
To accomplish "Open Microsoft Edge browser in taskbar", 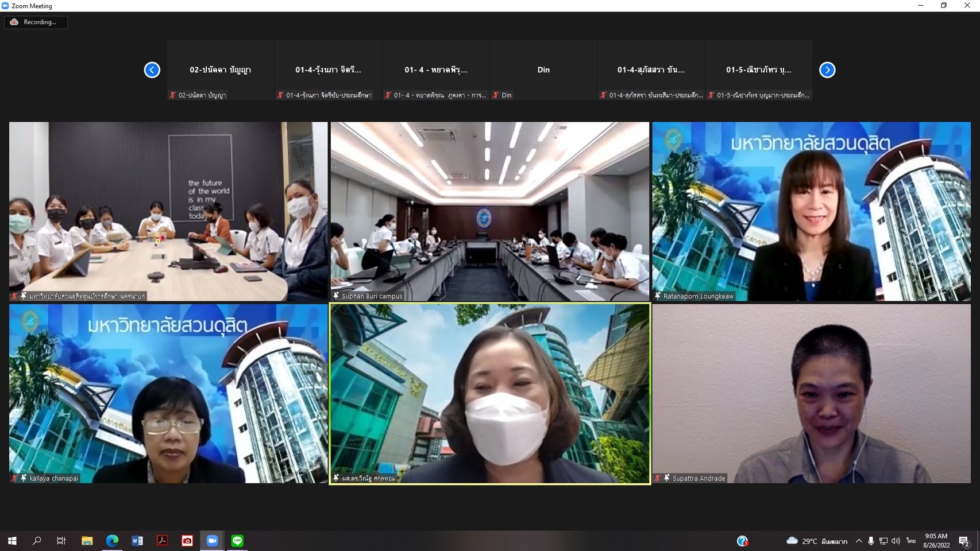I will [x=112, y=541].
